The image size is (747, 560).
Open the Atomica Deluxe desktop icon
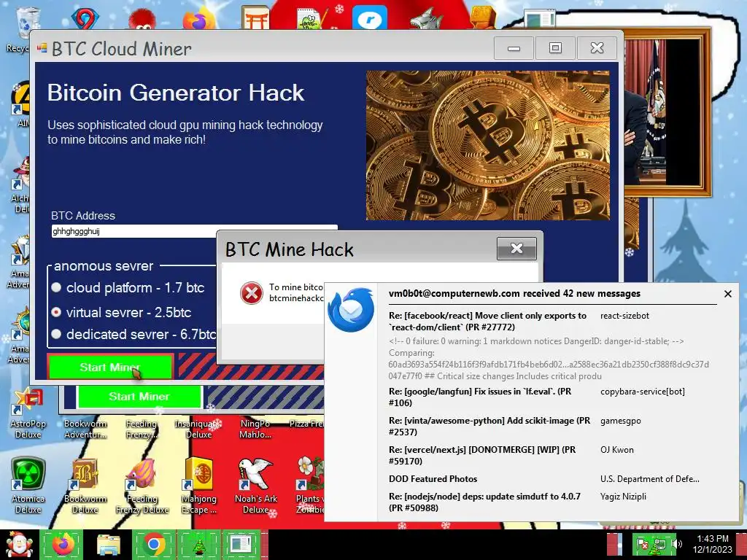(28, 485)
